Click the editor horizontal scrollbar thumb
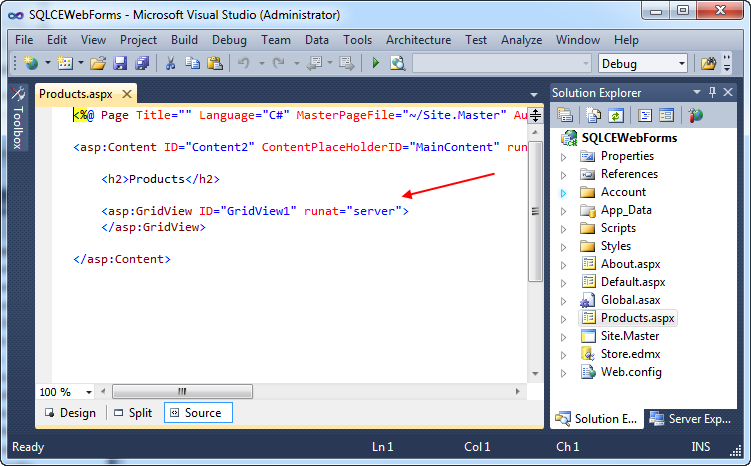The height and width of the screenshot is (466, 751). [x=182, y=392]
